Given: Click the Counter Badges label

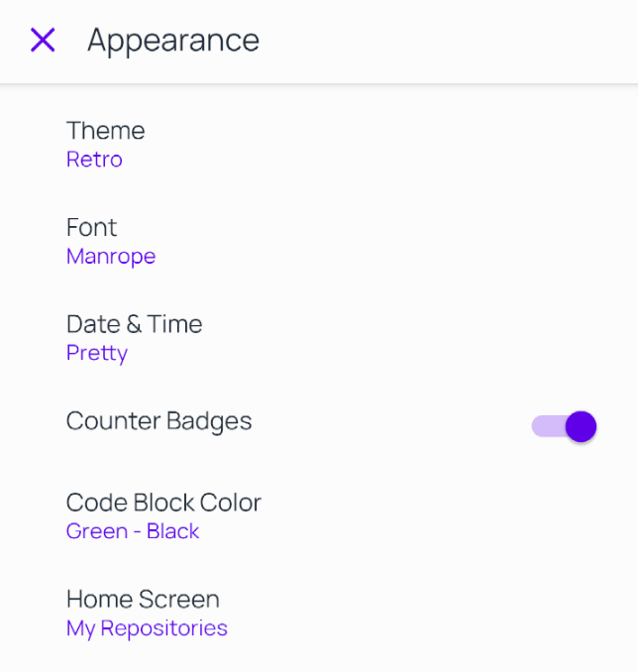Looking at the screenshot, I should click(159, 421).
